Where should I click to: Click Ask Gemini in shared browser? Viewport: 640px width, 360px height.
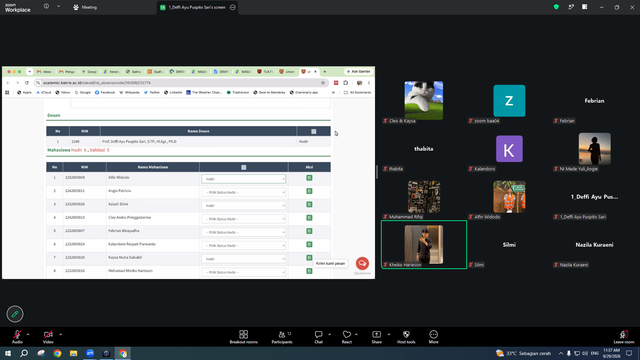point(358,71)
